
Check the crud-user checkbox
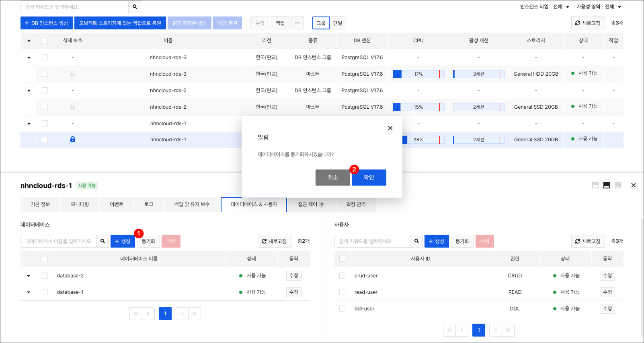pos(342,276)
